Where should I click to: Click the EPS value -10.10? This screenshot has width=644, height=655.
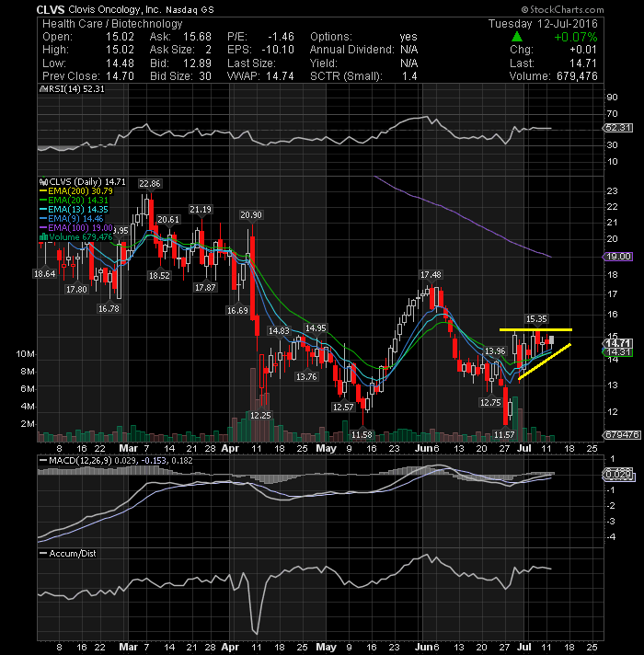278,50
